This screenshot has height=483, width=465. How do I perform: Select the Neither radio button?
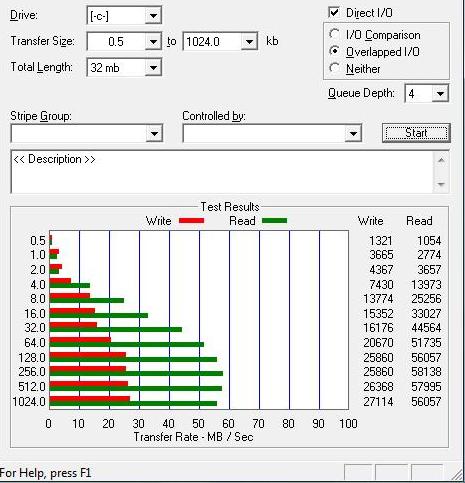click(x=334, y=68)
